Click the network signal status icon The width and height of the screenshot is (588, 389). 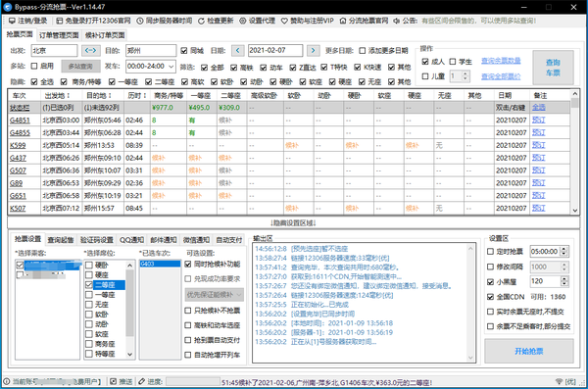559,381
